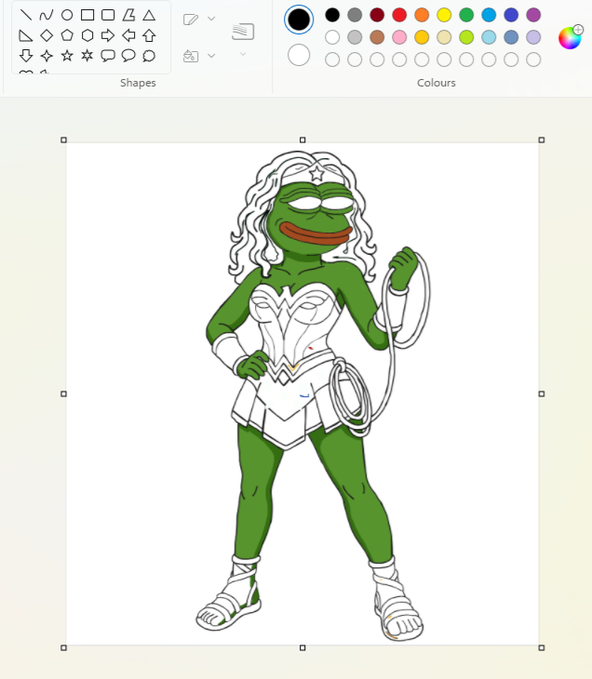This screenshot has width=592, height=679.
Task: Select Colour 2 white circle
Action: pos(299,55)
